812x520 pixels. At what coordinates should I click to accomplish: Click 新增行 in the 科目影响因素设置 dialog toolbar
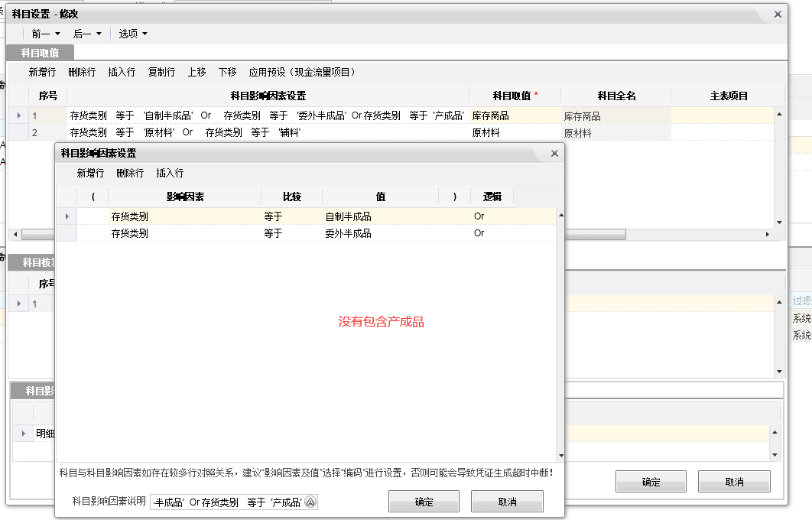tap(90, 174)
